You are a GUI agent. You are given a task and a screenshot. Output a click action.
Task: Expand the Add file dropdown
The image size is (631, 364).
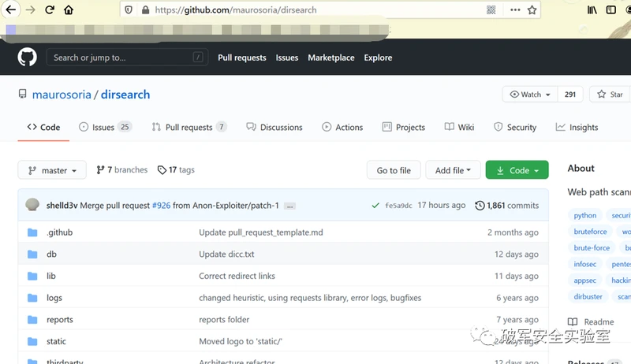pyautogui.click(x=453, y=170)
